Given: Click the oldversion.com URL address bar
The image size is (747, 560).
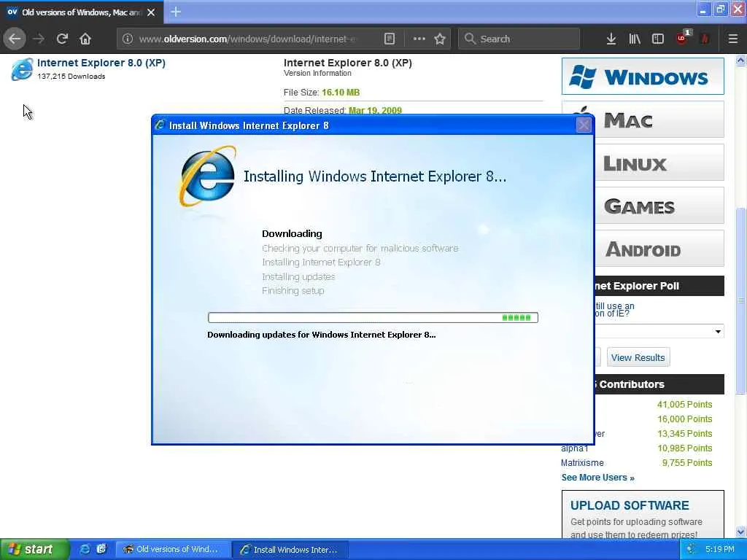Looking at the screenshot, I should coord(248,39).
